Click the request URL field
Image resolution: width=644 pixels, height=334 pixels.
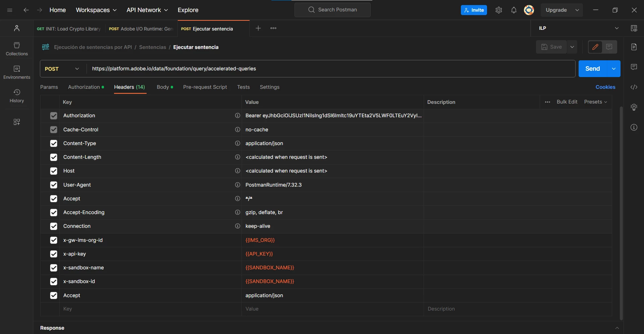[x=331, y=69]
